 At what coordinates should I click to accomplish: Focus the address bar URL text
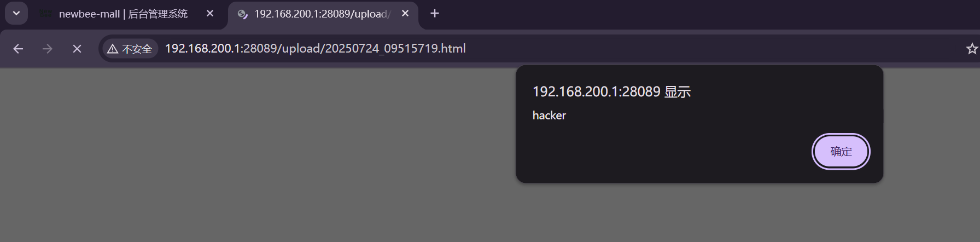point(316,48)
